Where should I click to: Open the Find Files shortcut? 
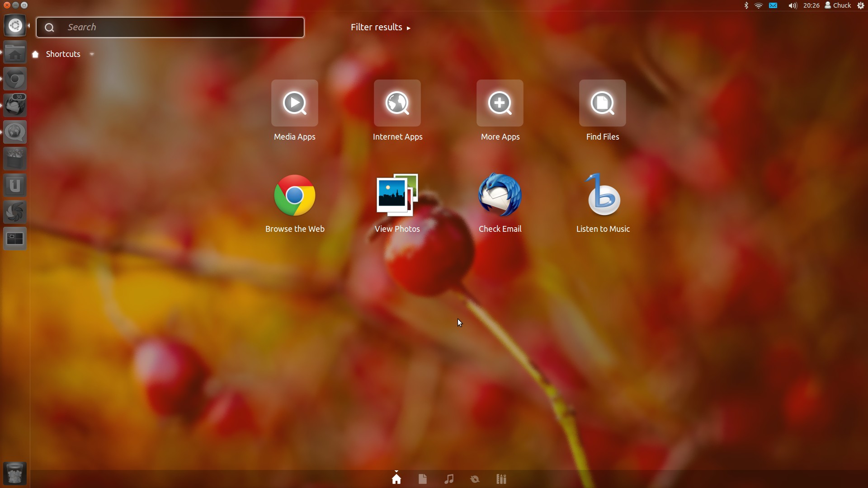pos(602,103)
